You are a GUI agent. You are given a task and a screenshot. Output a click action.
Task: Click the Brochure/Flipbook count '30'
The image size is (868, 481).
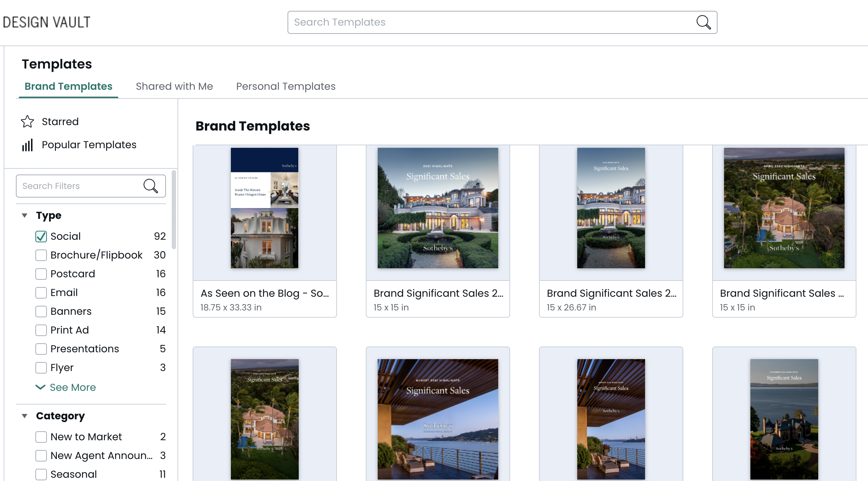[x=160, y=255]
